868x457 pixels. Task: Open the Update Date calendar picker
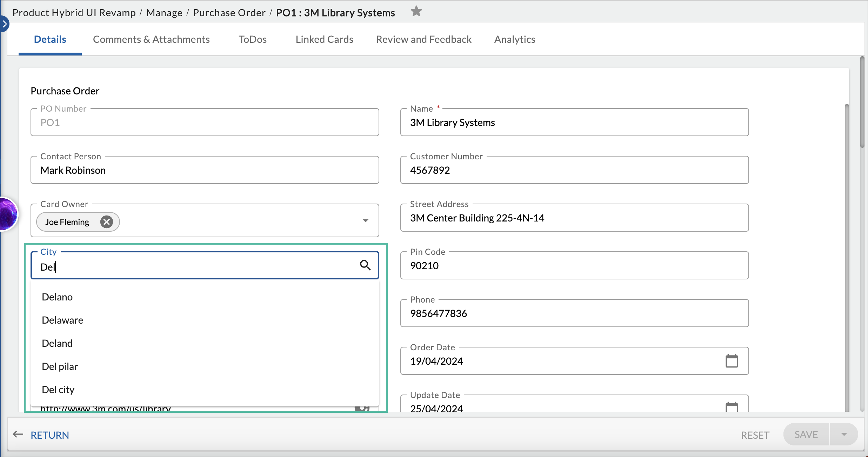(732, 407)
